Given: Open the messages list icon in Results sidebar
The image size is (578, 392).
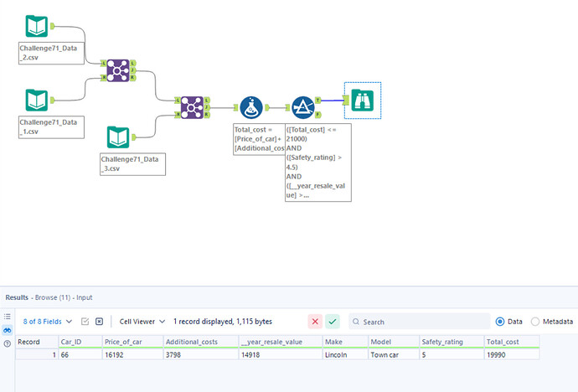Looking at the screenshot, I should click(x=7, y=317).
